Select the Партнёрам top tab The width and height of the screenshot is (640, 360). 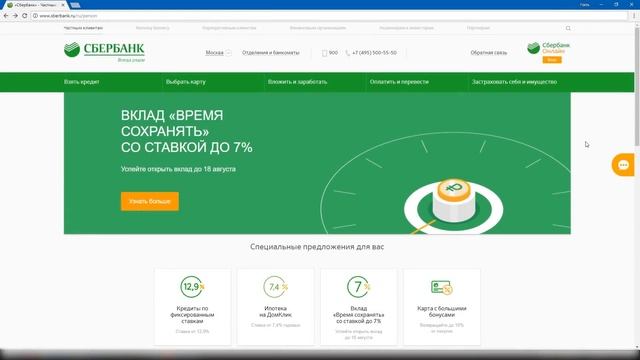pos(478,28)
